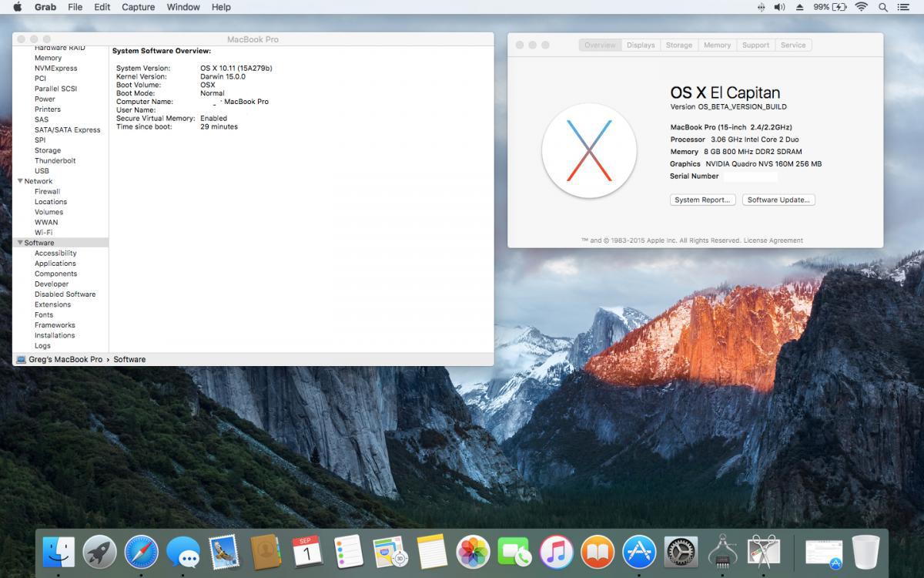
Task: Select Printers in the sidebar
Action: (48, 109)
